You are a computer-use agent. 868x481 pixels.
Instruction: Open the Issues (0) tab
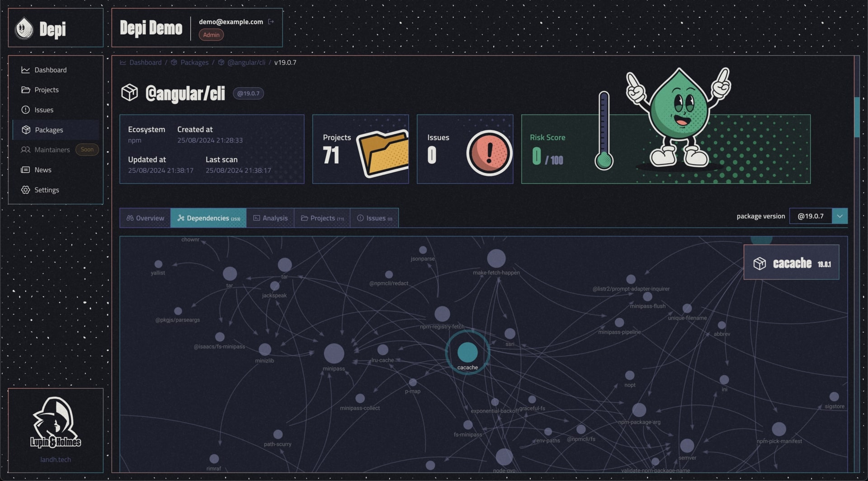pyautogui.click(x=374, y=218)
